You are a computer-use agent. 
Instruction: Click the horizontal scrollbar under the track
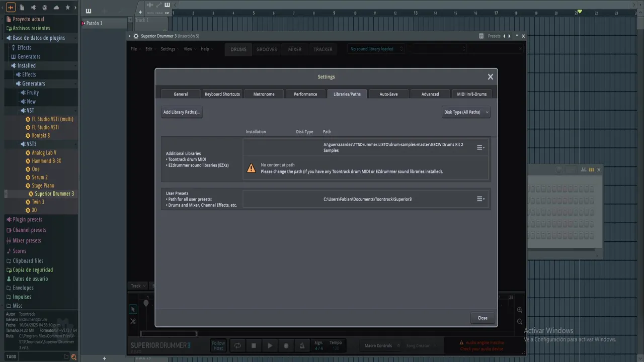click(169, 333)
